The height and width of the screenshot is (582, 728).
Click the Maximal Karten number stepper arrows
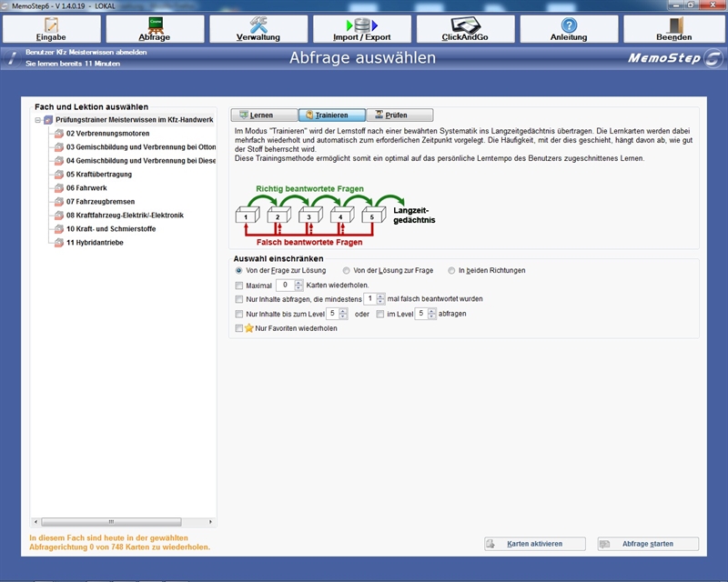[x=298, y=285]
